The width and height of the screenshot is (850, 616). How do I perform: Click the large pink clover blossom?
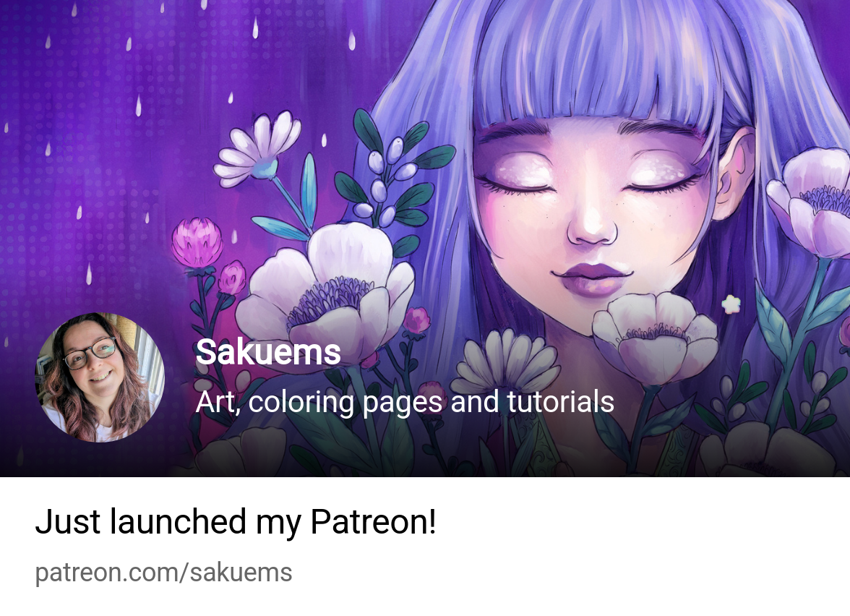pyautogui.click(x=198, y=242)
